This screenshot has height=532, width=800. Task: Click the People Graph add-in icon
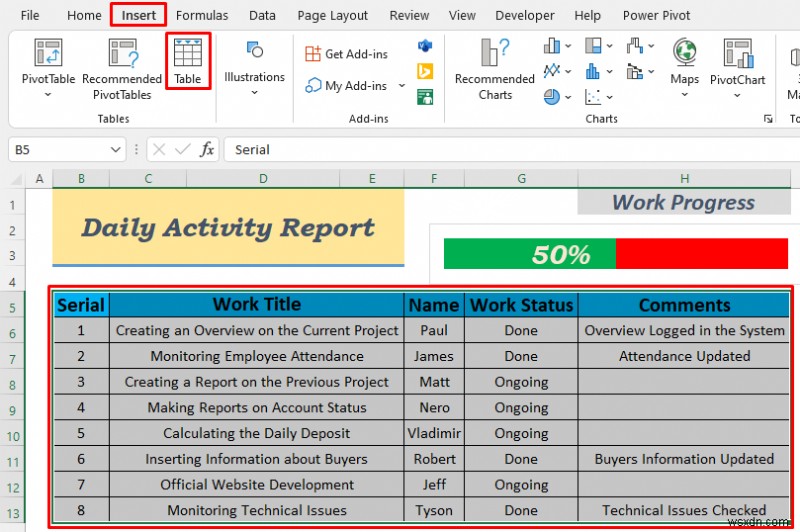pyautogui.click(x=424, y=96)
